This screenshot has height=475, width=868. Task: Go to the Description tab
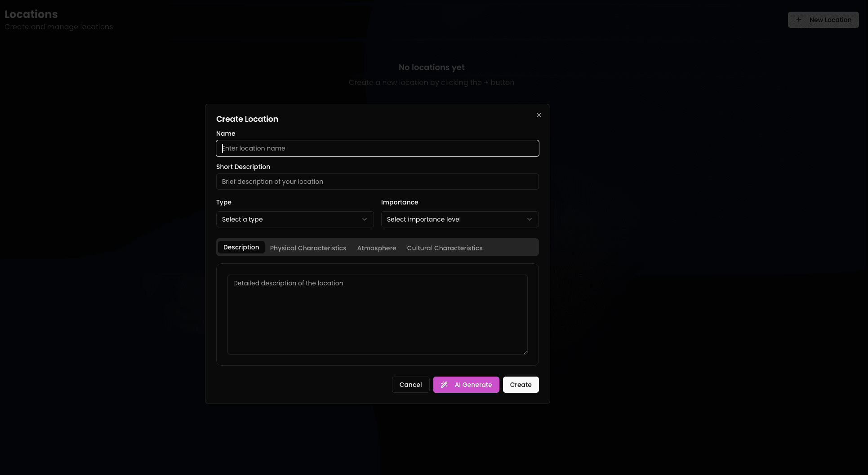click(x=241, y=248)
